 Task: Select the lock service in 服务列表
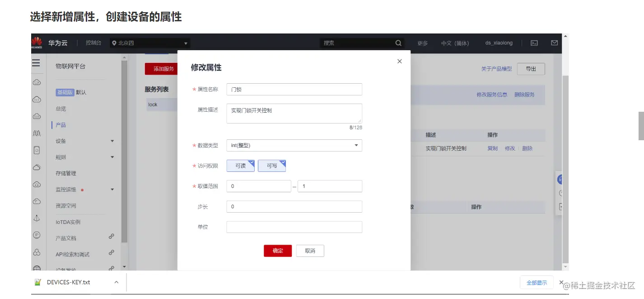[x=161, y=104]
